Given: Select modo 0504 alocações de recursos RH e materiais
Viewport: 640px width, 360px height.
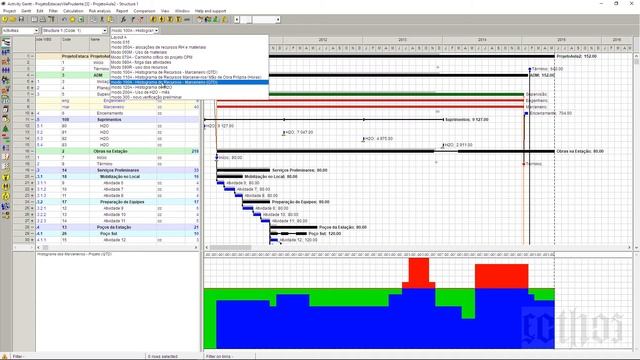Looking at the screenshot, I should (189, 47).
